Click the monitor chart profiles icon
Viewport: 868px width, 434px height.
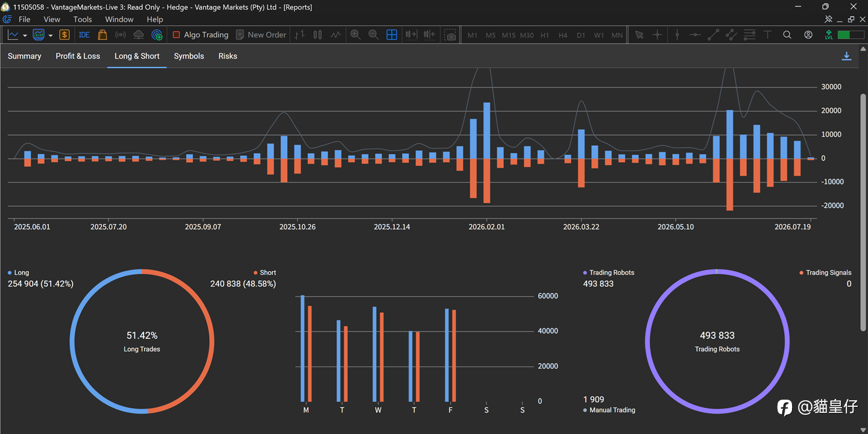pos(39,35)
